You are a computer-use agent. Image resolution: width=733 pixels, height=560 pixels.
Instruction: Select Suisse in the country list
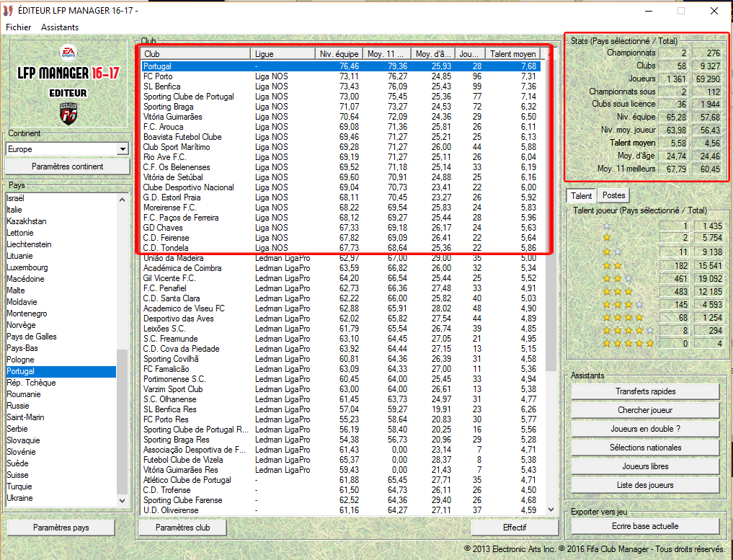(x=61, y=475)
